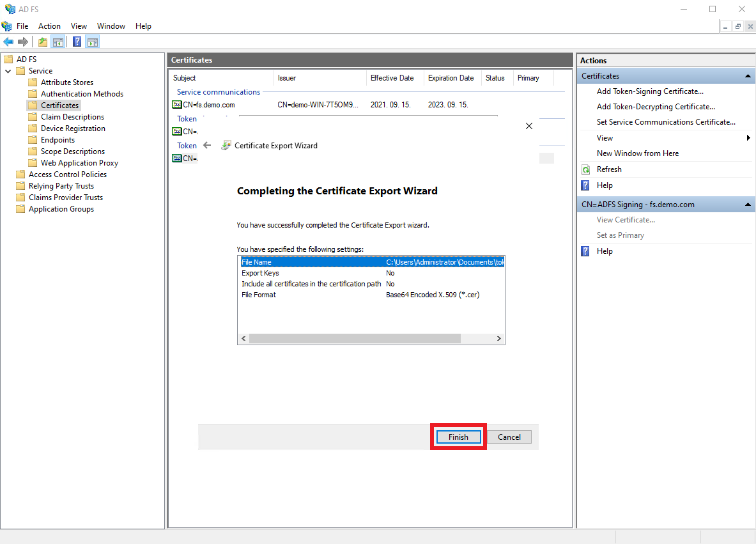Toggle Show/Hide Action Pane toolbar icon

(93, 42)
